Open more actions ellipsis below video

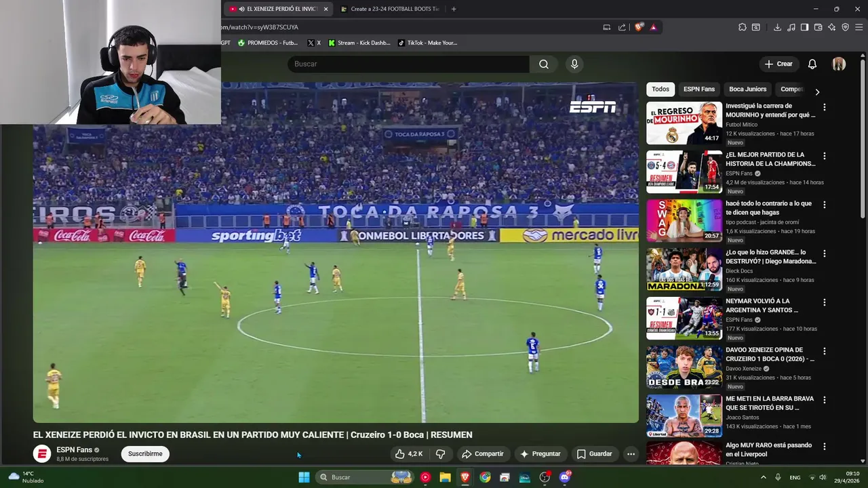coord(631,454)
